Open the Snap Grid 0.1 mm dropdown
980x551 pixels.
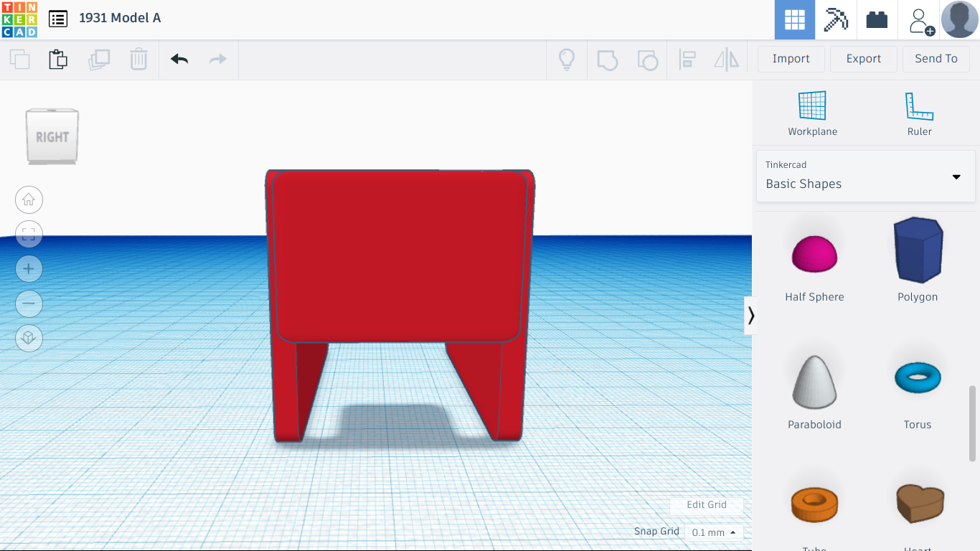click(713, 532)
